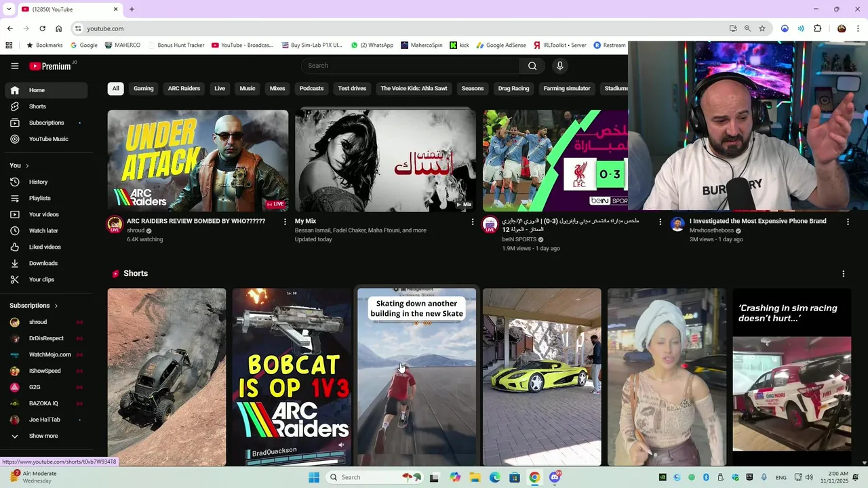Viewport: 868px width, 488px height.
Task: Open Windows Start menu
Action: [314, 477]
